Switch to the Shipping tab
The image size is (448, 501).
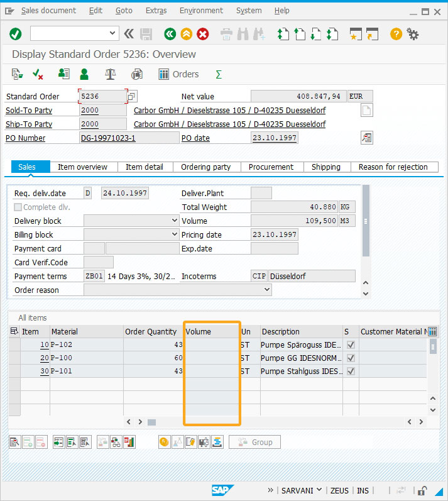tap(326, 167)
